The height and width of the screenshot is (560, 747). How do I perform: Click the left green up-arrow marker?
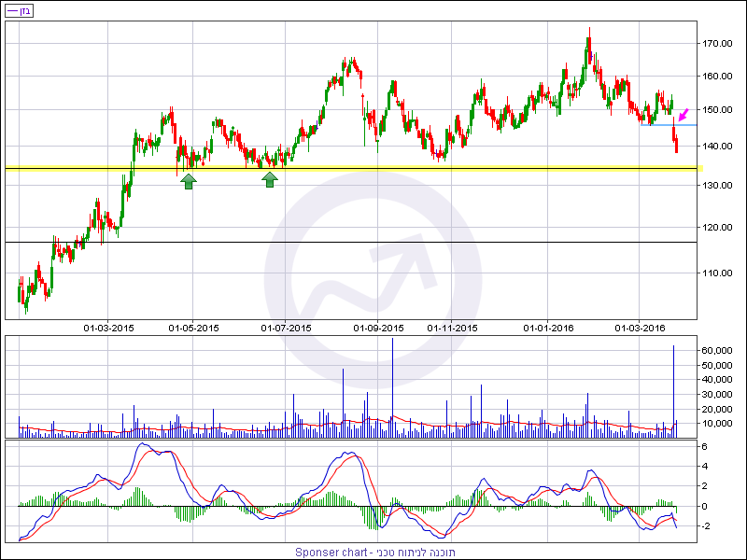point(189,181)
